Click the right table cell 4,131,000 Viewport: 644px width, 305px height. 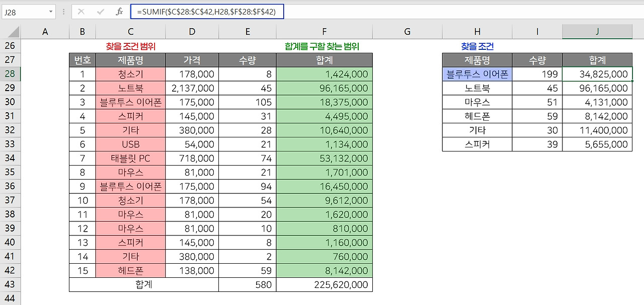[597, 103]
